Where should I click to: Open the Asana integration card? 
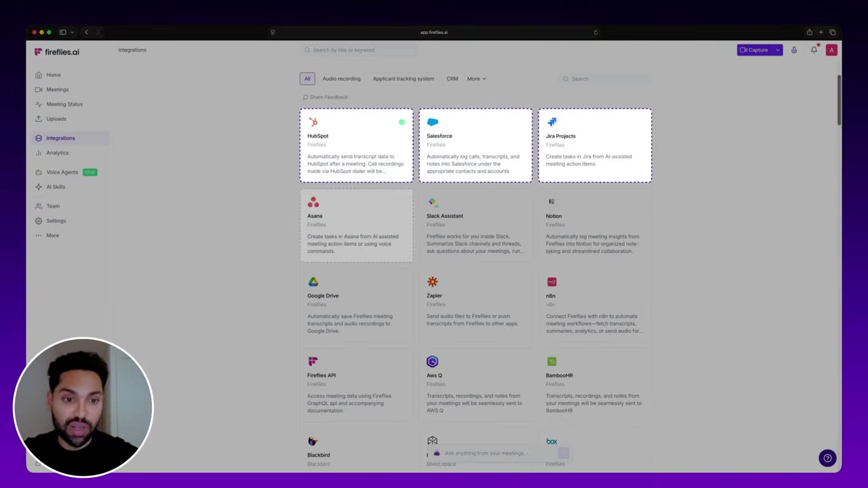pyautogui.click(x=356, y=226)
